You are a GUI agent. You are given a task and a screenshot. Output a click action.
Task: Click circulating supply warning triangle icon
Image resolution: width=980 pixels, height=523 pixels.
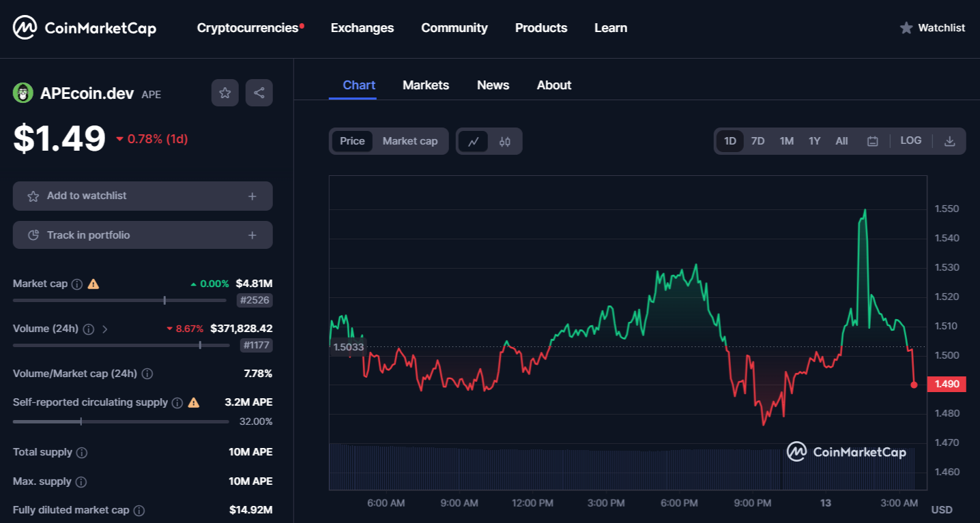click(194, 402)
